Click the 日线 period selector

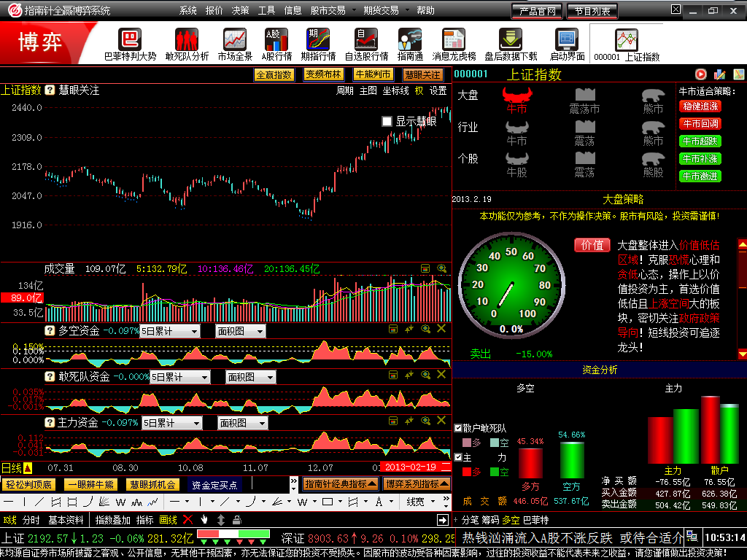[16, 467]
